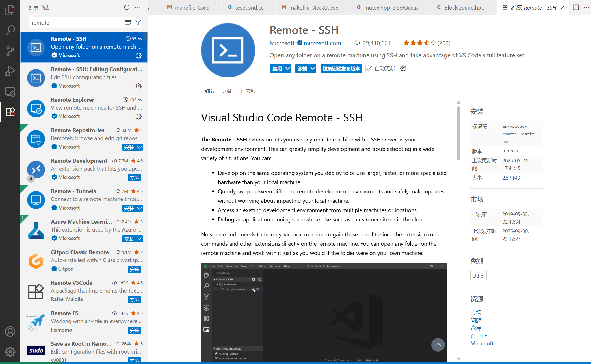Click the 卸载 uninstall button
The height and width of the screenshot is (364, 591).
(x=302, y=69)
